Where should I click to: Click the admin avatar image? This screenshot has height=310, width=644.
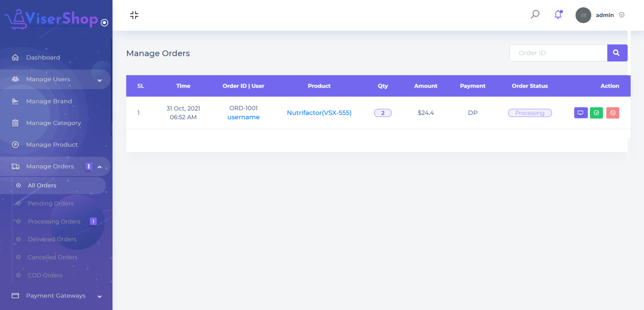point(583,15)
